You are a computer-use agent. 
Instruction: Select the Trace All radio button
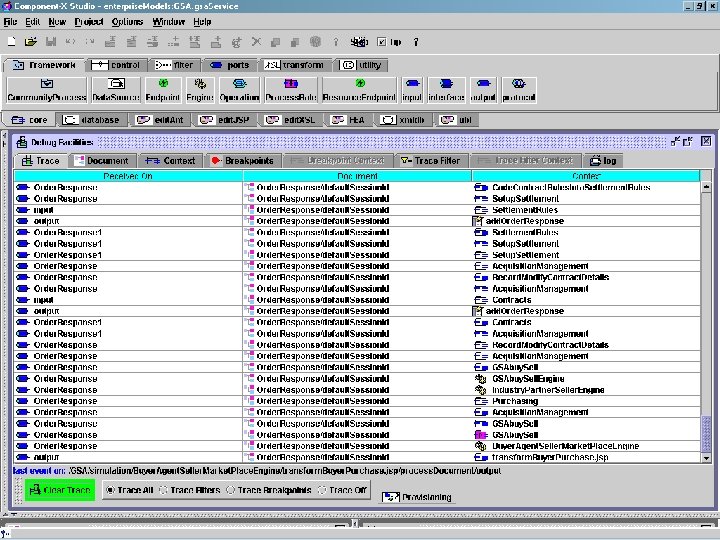(110, 490)
